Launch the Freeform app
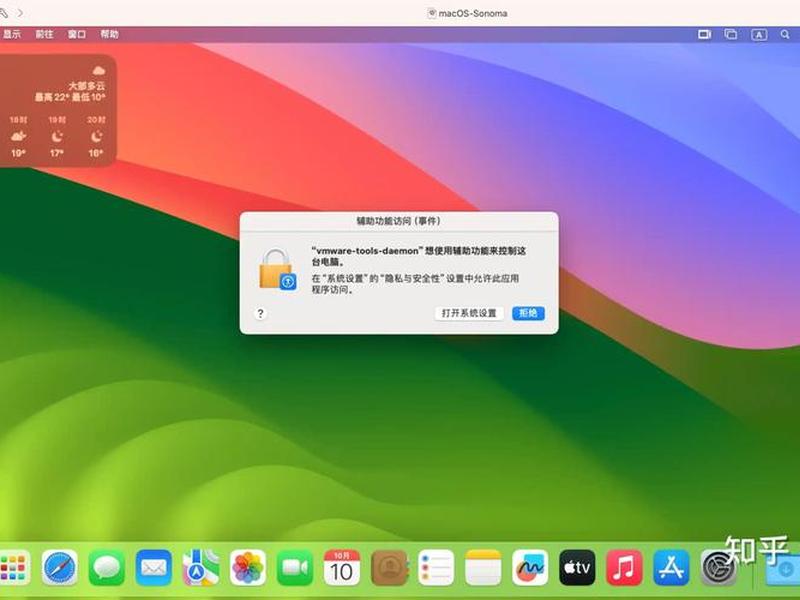The image size is (800, 600). coord(530,567)
